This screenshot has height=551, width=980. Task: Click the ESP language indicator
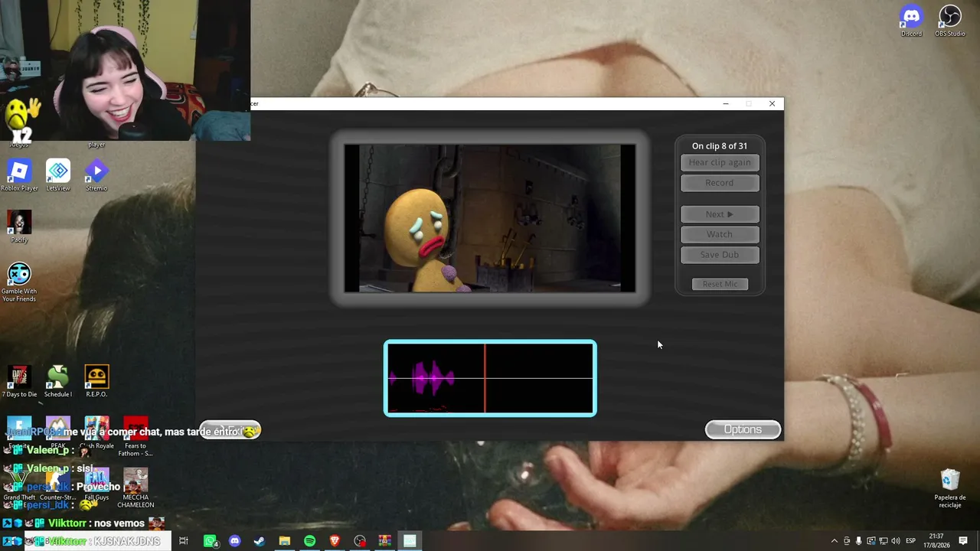pyautogui.click(x=911, y=541)
